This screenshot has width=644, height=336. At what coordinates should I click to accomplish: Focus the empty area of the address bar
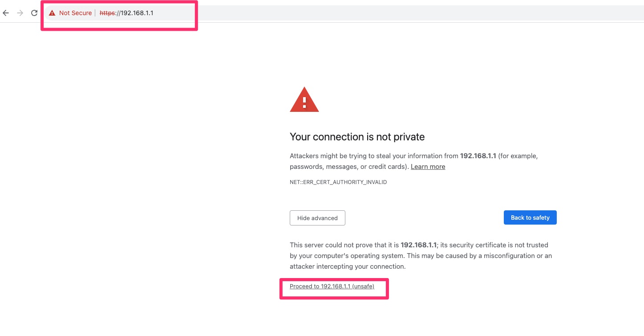pos(401,13)
